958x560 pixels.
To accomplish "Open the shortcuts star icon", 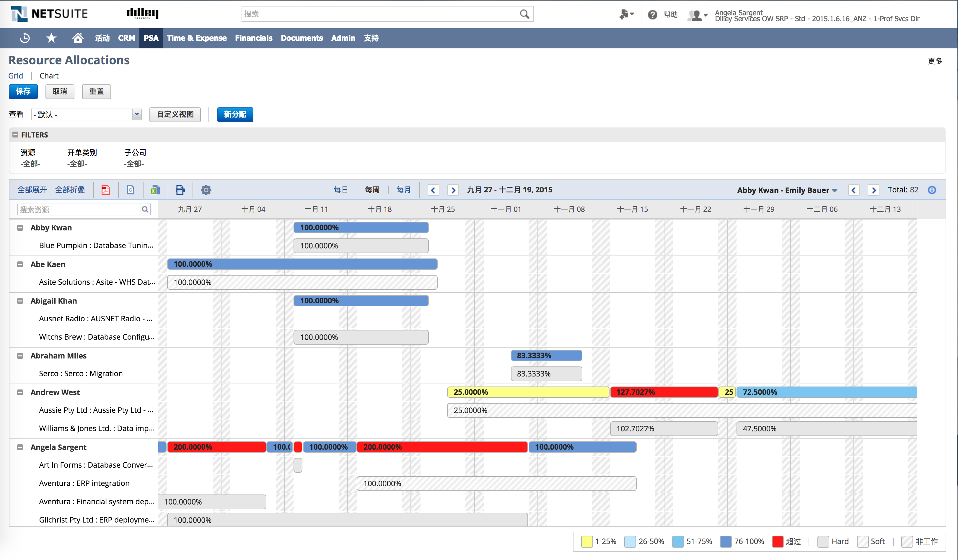I will click(x=51, y=38).
